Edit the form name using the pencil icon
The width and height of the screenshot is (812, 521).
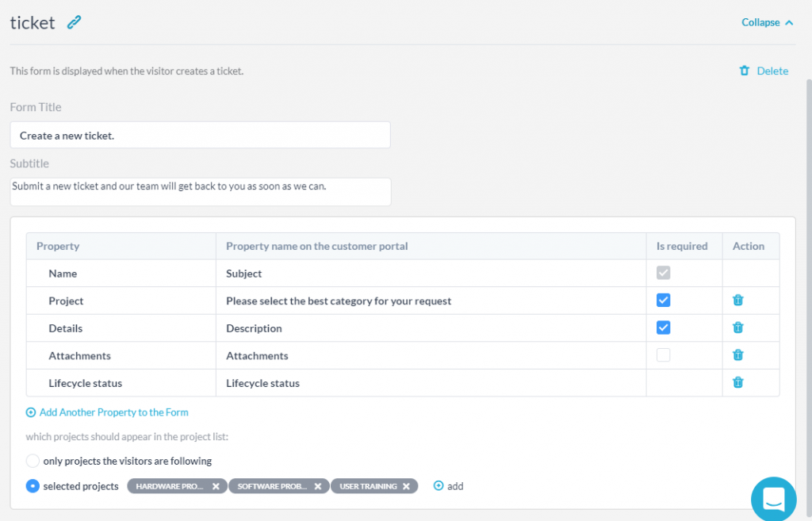(74, 22)
